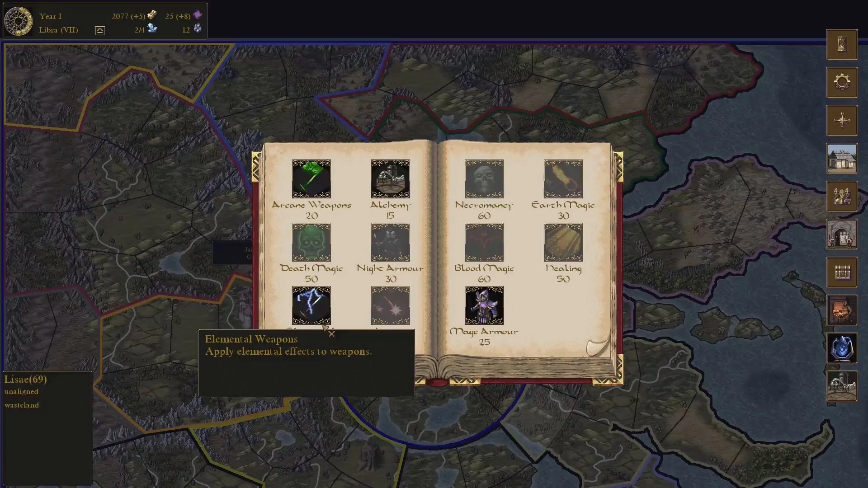
Task: Pick the Healing research icon
Action: 563,242
